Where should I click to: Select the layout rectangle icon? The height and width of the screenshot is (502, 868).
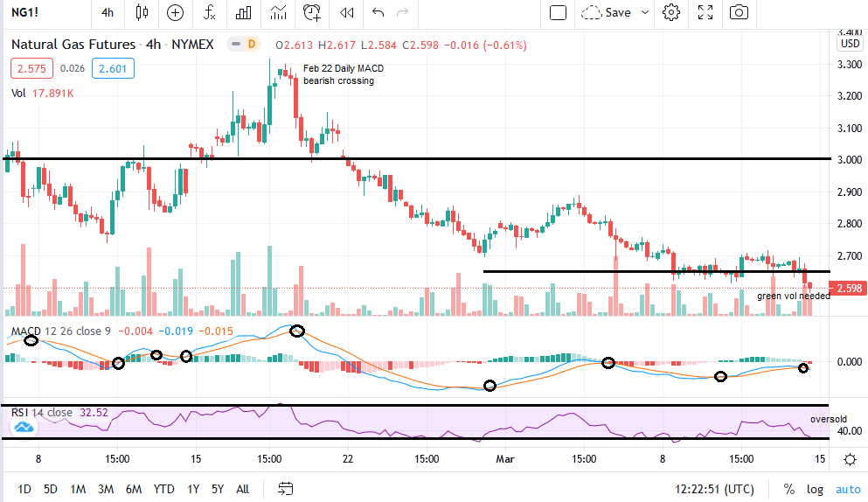(558, 12)
